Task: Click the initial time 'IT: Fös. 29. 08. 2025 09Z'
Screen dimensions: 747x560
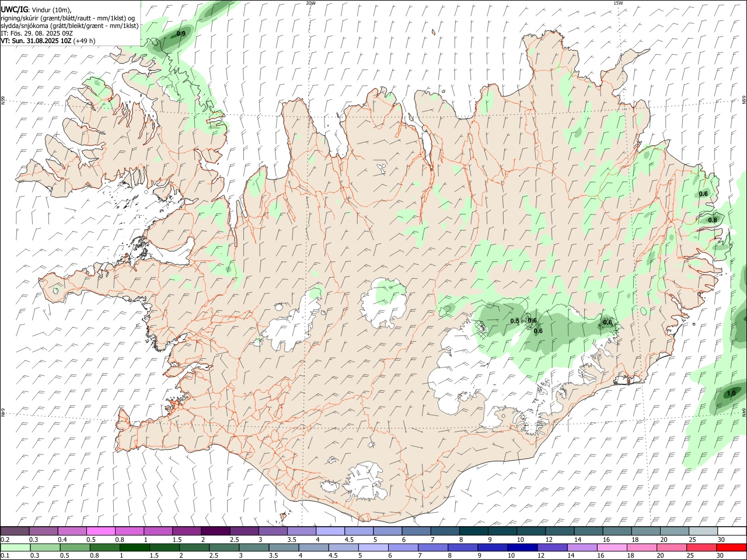Action: tap(37, 33)
